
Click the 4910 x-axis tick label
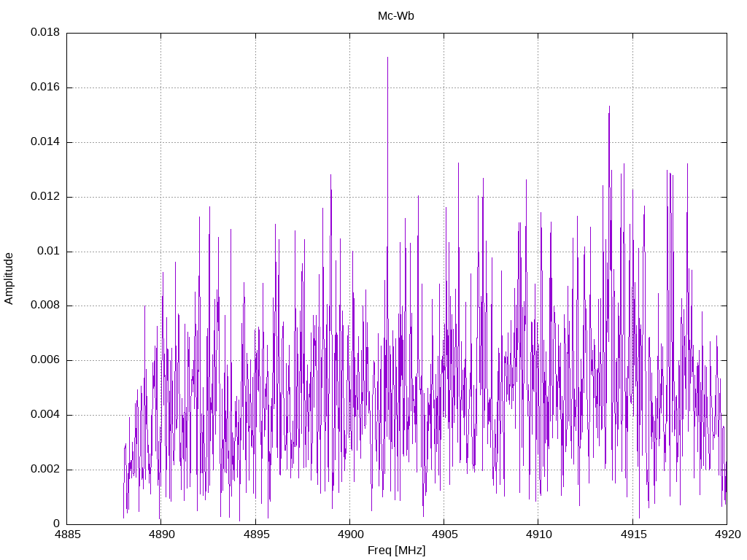tap(539, 534)
